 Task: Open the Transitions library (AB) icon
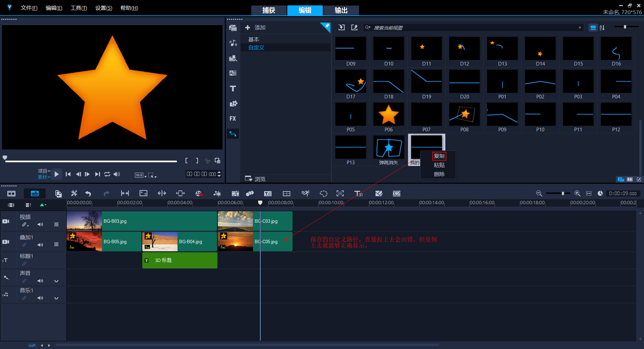[233, 73]
